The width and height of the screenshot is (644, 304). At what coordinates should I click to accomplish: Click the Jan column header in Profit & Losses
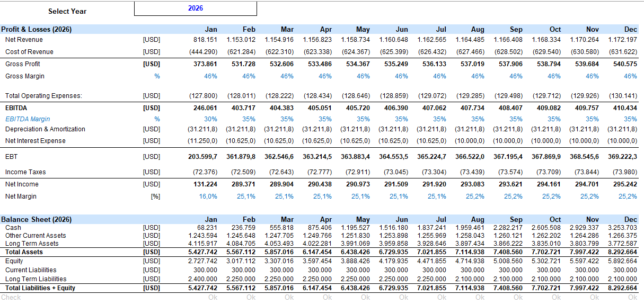click(x=211, y=30)
